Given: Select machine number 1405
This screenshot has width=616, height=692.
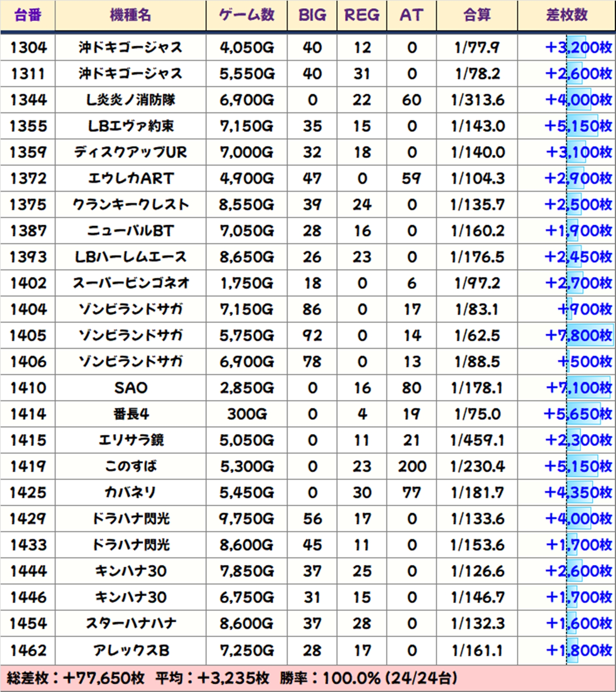Looking at the screenshot, I should tap(28, 336).
